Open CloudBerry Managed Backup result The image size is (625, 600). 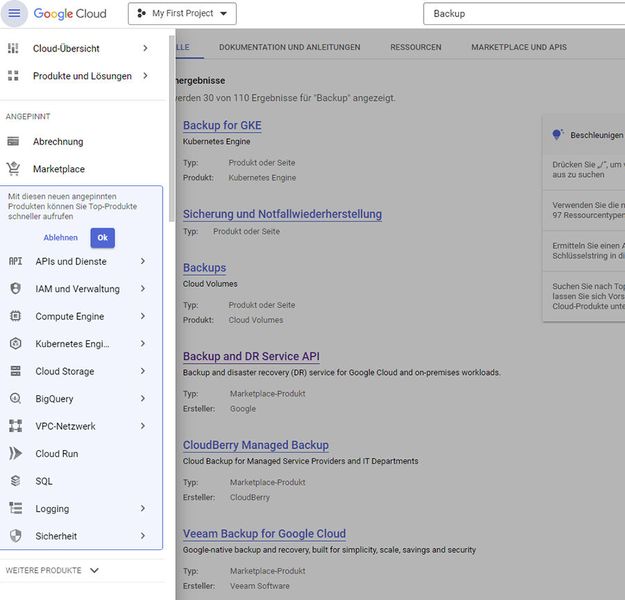click(x=256, y=445)
